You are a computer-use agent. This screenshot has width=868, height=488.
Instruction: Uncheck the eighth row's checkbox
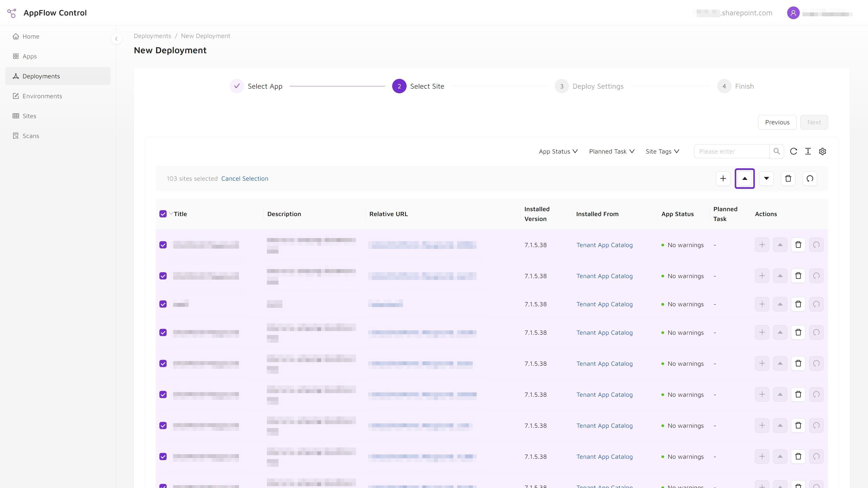point(163,457)
